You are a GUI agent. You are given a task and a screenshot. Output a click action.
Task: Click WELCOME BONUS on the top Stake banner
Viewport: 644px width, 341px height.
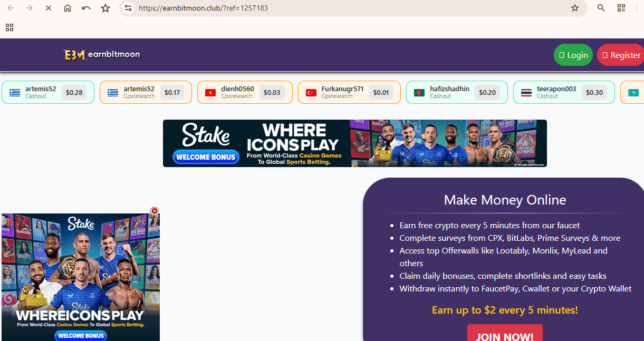point(206,157)
